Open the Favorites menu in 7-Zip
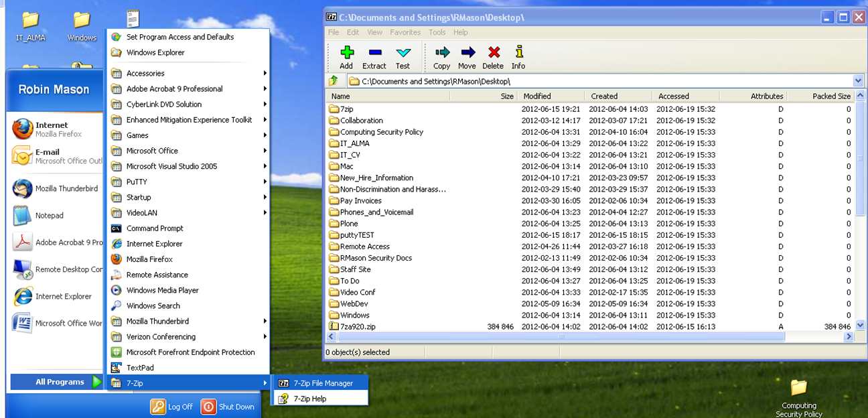The image size is (868, 418). pos(405,32)
